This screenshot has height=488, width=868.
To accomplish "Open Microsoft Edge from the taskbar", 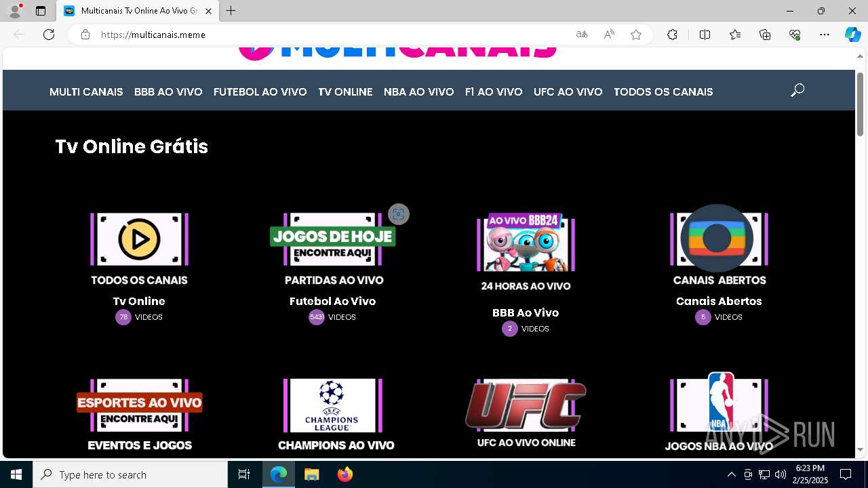I will pyautogui.click(x=279, y=474).
